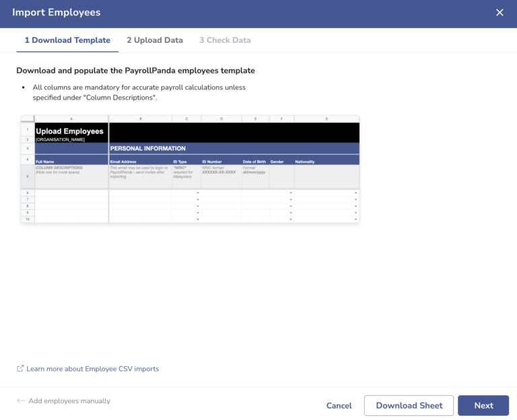The width and height of the screenshot is (517, 420).
Task: Switch to the 2 Upload Data tab
Action: point(155,40)
